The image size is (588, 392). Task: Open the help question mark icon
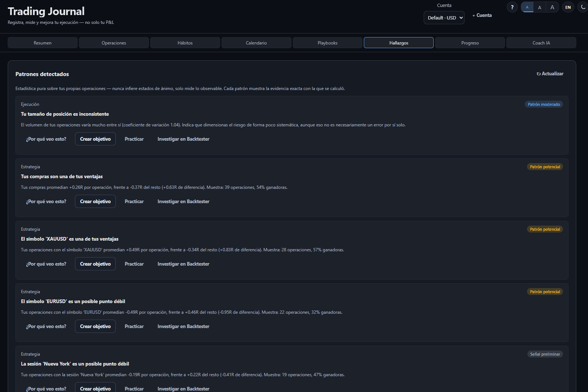click(x=512, y=7)
